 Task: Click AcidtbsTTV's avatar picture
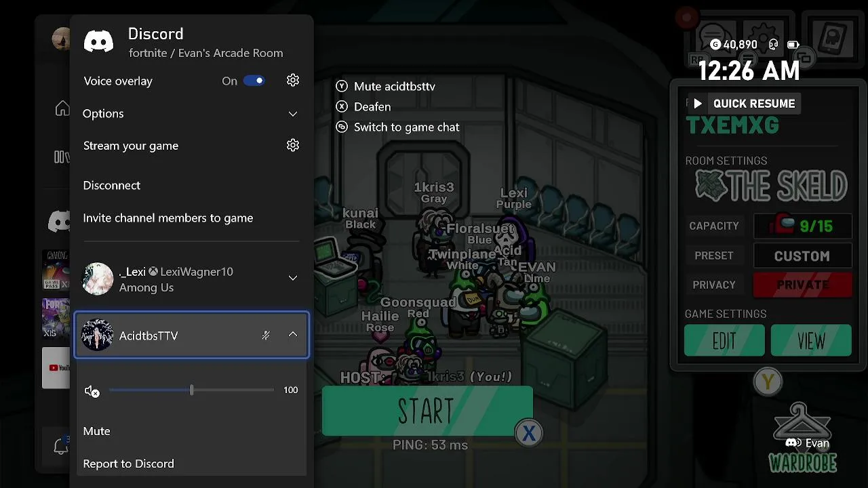98,335
